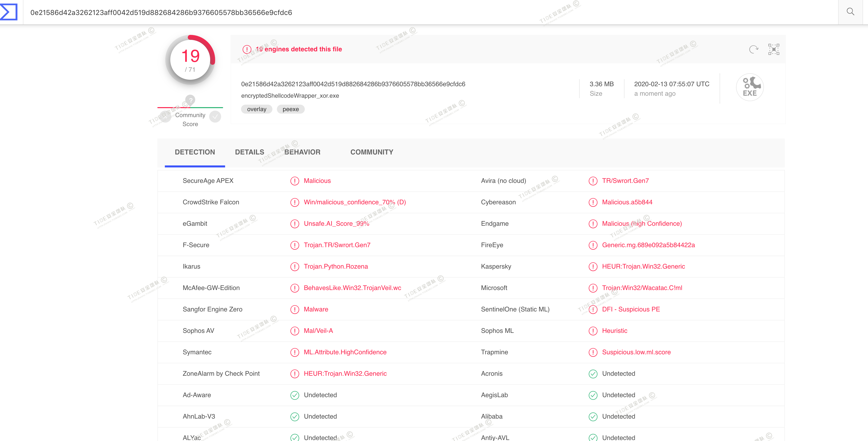
Task: Vote harmless with community check button
Action: pyautogui.click(x=215, y=117)
